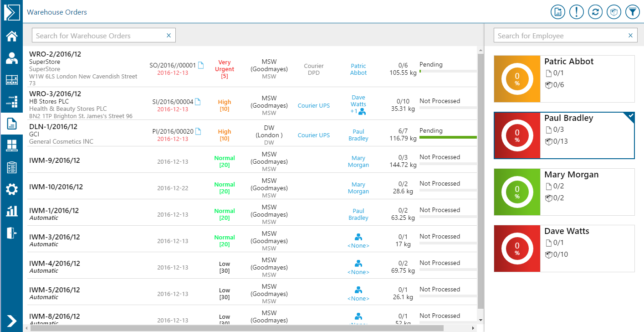Click the DLN-1/2016/12 pending progress bar
This screenshot has height=332, width=644.
pos(448,137)
